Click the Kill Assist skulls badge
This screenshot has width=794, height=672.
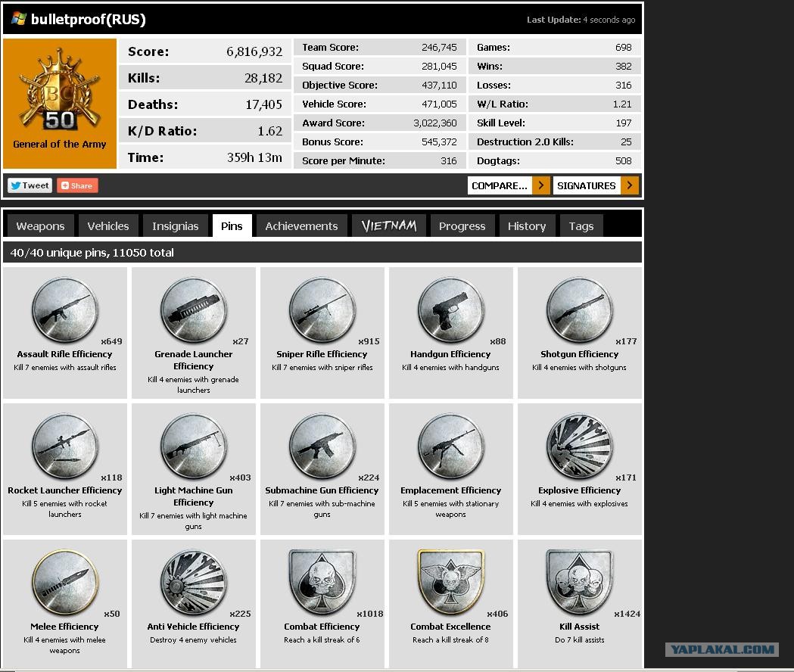[579, 583]
